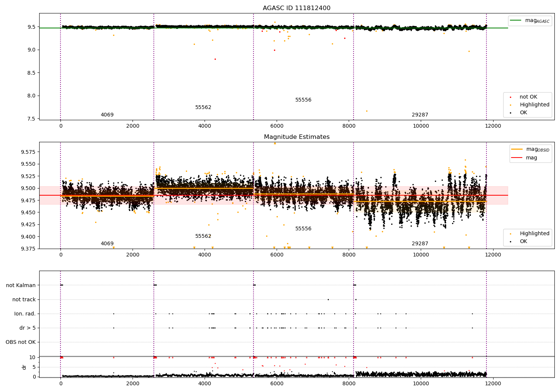Click the '7.5' tick on the top plot

coord(32,119)
